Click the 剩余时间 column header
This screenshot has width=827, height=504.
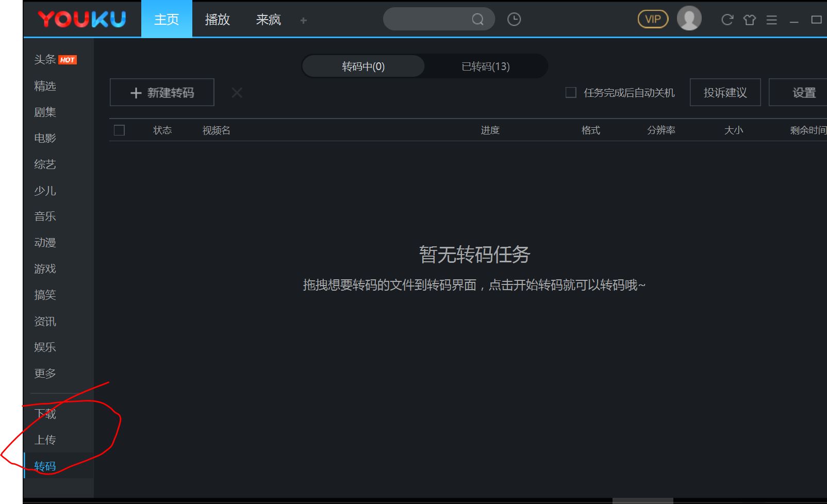808,130
